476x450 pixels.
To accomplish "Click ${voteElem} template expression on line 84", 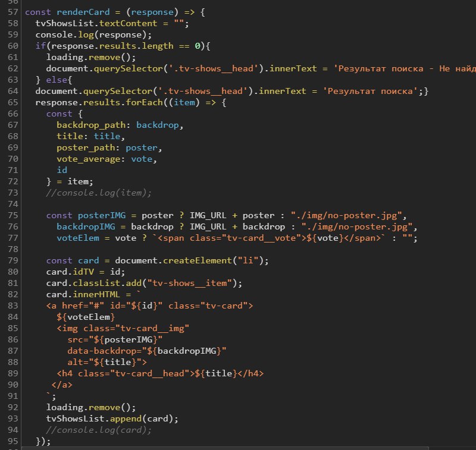I will tap(86, 317).
